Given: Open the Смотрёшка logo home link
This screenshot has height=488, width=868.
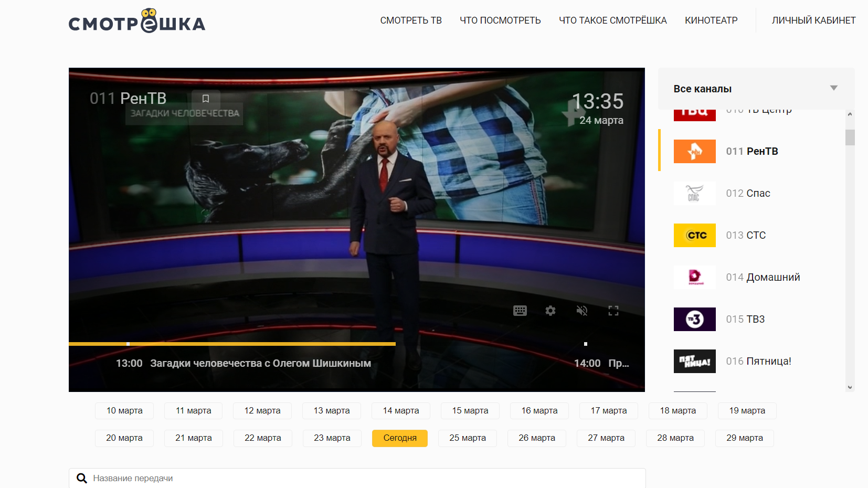Looking at the screenshot, I should pyautogui.click(x=137, y=21).
